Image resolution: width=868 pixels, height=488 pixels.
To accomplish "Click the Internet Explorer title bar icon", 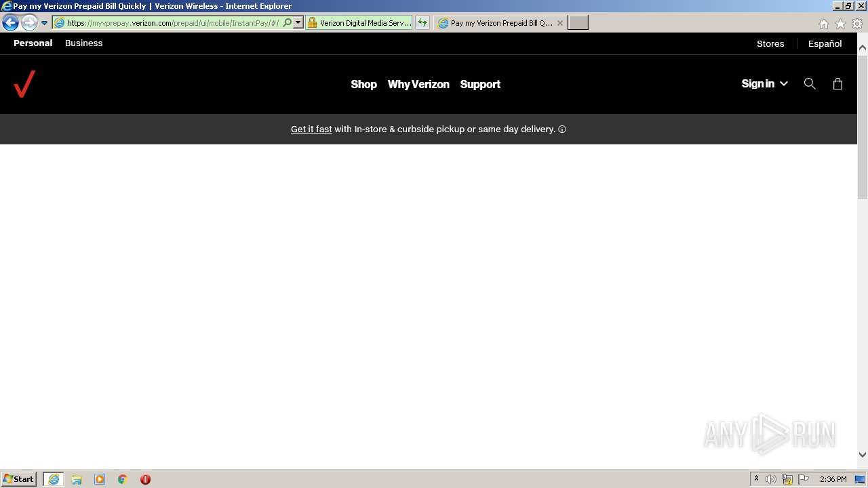I will (6, 6).
